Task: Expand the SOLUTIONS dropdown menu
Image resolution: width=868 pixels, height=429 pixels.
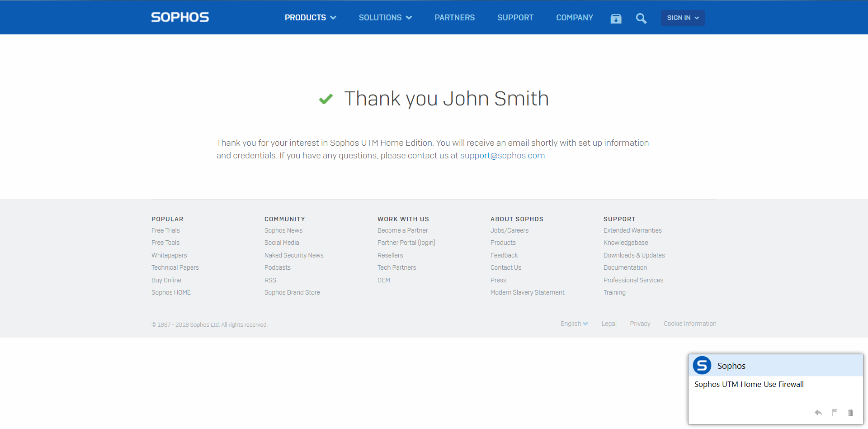Action: click(x=385, y=18)
